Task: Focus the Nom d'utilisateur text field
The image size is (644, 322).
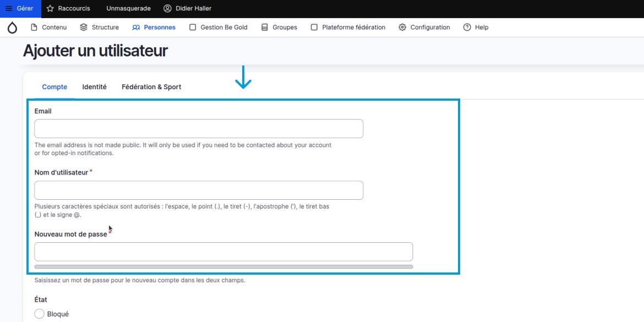Action: coord(199,190)
